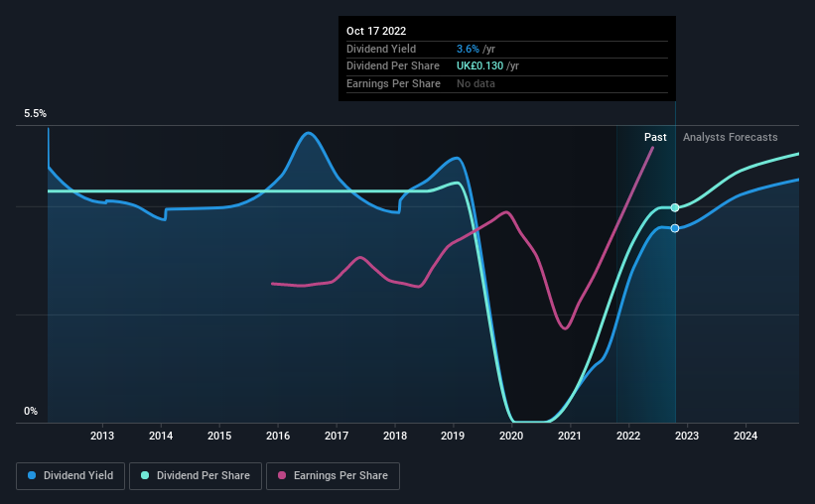Click the tooltip Dividend Yield row label
Image resolution: width=815 pixels, height=504 pixels.
tap(381, 49)
